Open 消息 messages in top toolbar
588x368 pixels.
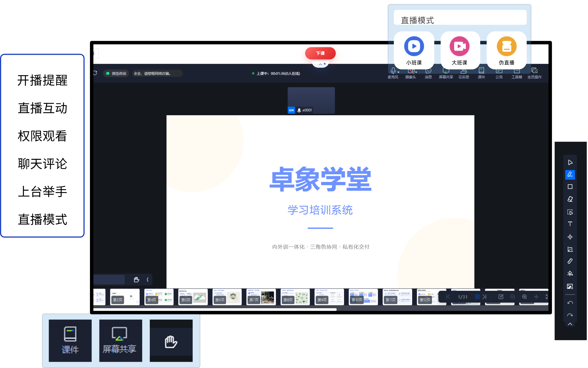(428, 73)
